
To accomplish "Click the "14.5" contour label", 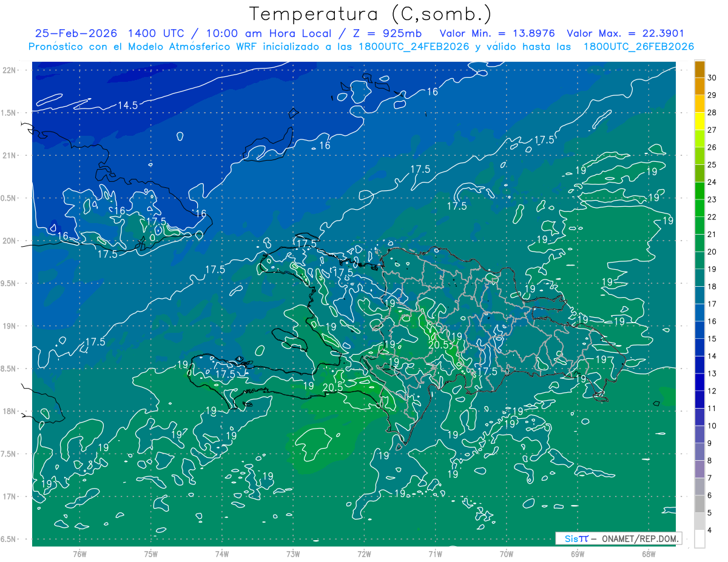I will tap(127, 105).
